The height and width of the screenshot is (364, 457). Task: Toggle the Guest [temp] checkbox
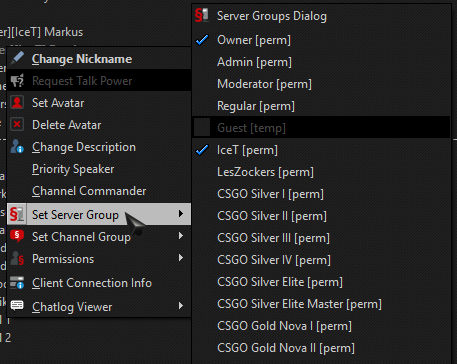tap(202, 127)
